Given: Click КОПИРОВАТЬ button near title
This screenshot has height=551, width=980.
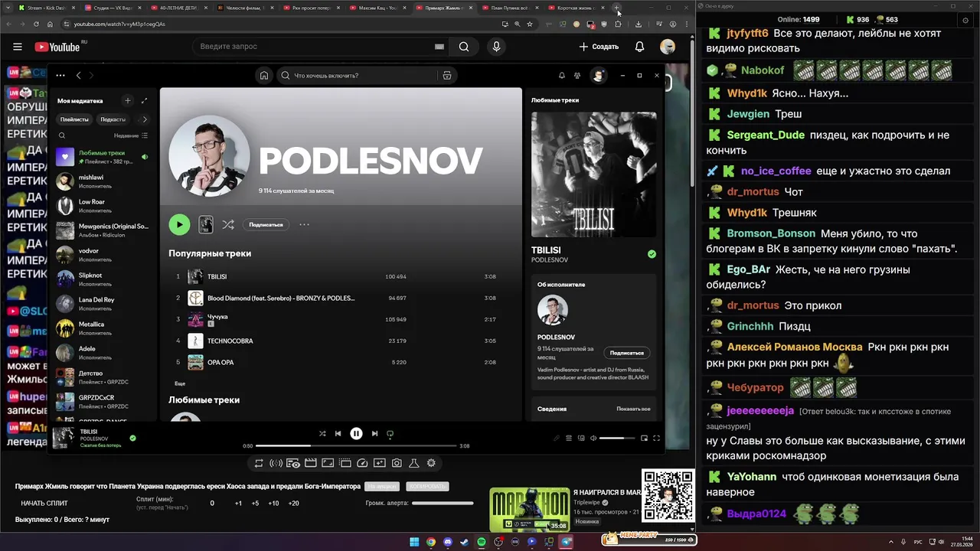Looking at the screenshot, I should [x=427, y=487].
